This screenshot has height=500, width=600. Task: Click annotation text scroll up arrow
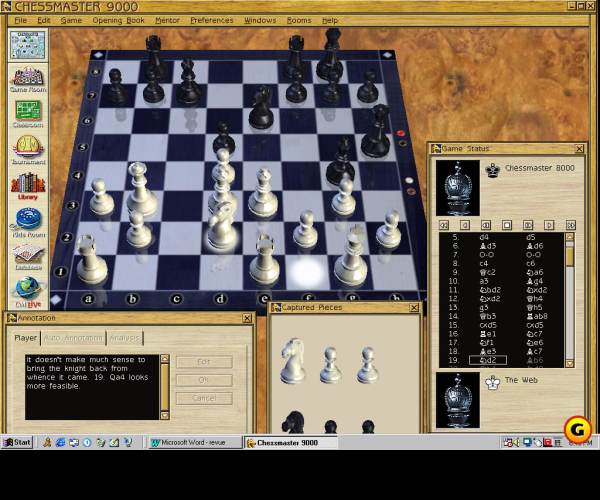165,358
